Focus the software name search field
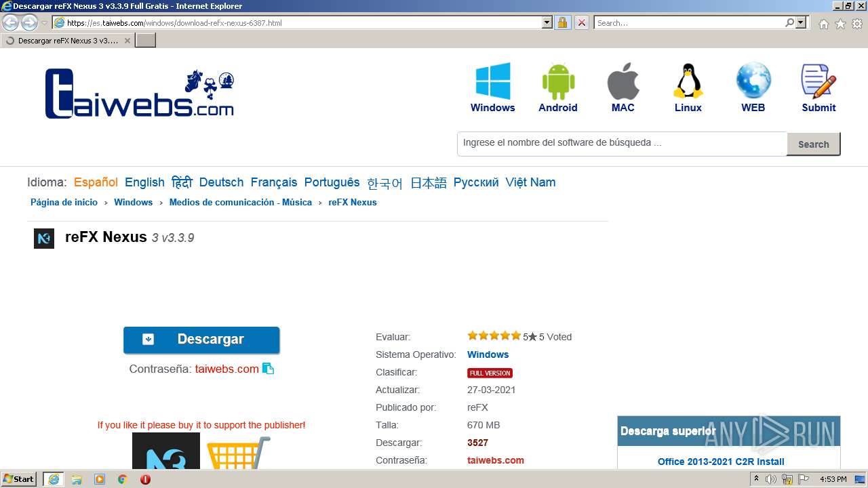 622,144
